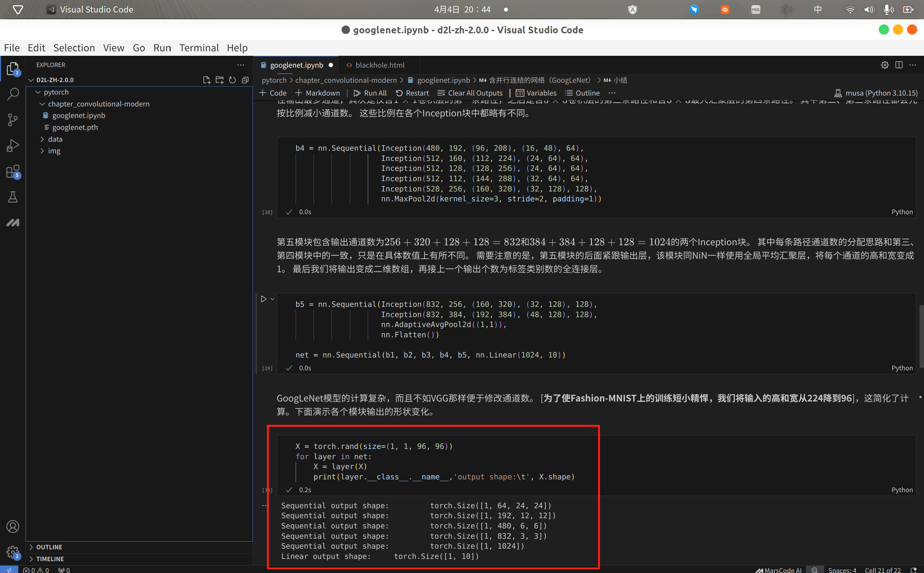Expand the OUTLINE section

pyautogui.click(x=49, y=547)
